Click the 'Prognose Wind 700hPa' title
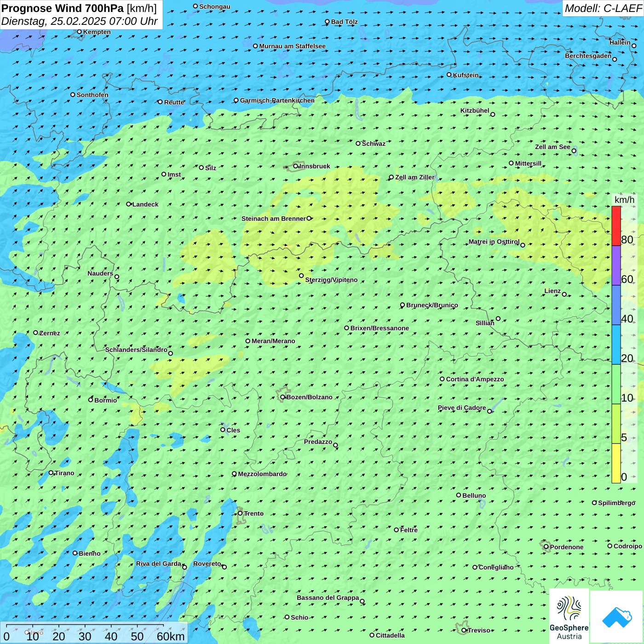The height and width of the screenshot is (644, 644). (x=63, y=8)
